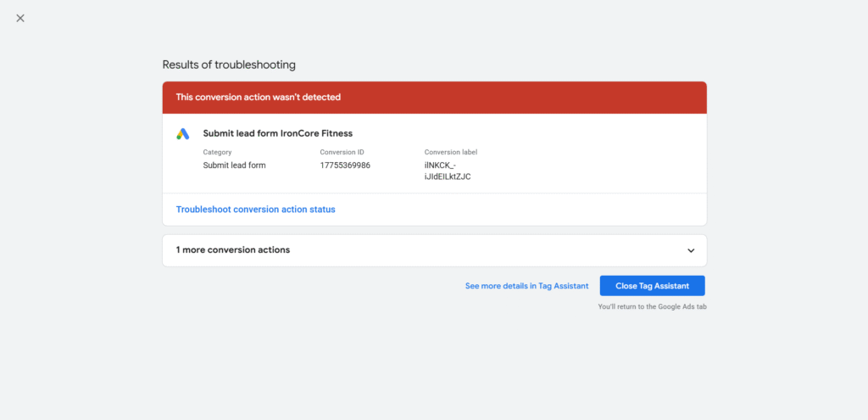Select the conversion label iINKCK_-iJIdEILktZJC

(448, 171)
